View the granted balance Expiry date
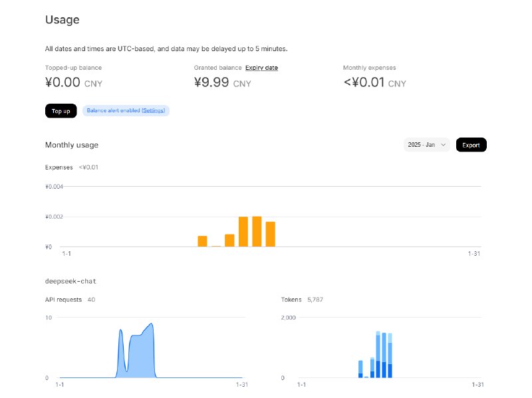 pyautogui.click(x=262, y=67)
